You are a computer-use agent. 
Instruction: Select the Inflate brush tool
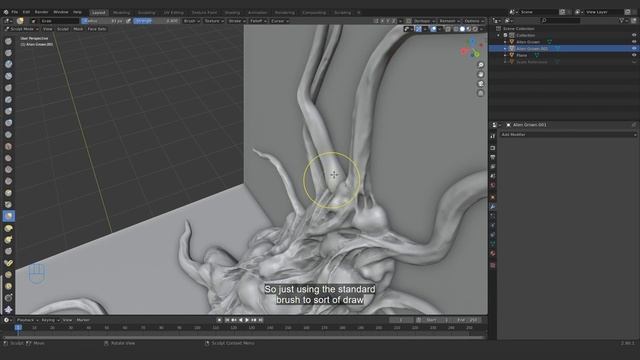point(8,111)
